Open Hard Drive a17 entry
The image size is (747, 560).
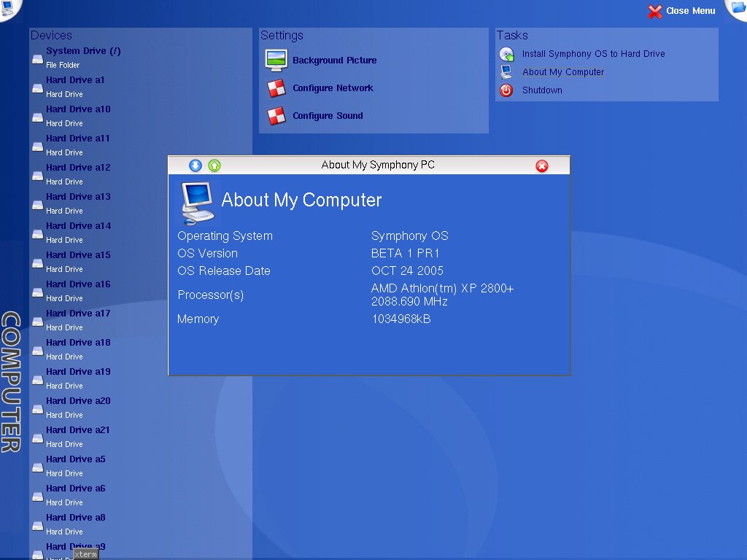78,313
